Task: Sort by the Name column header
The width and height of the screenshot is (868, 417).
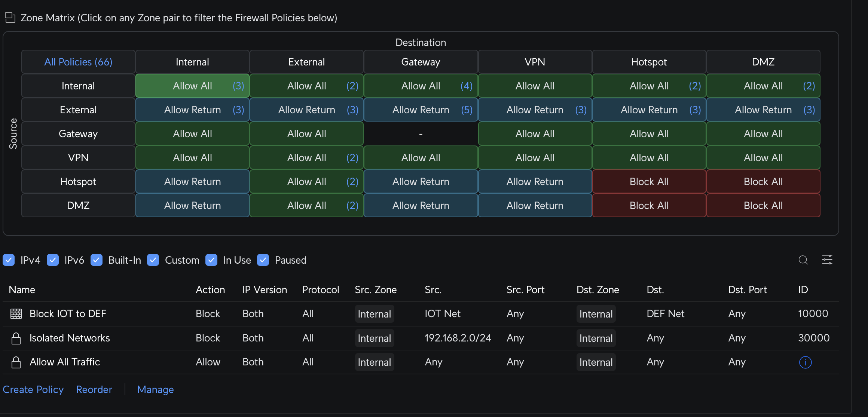Action: pyautogui.click(x=22, y=290)
